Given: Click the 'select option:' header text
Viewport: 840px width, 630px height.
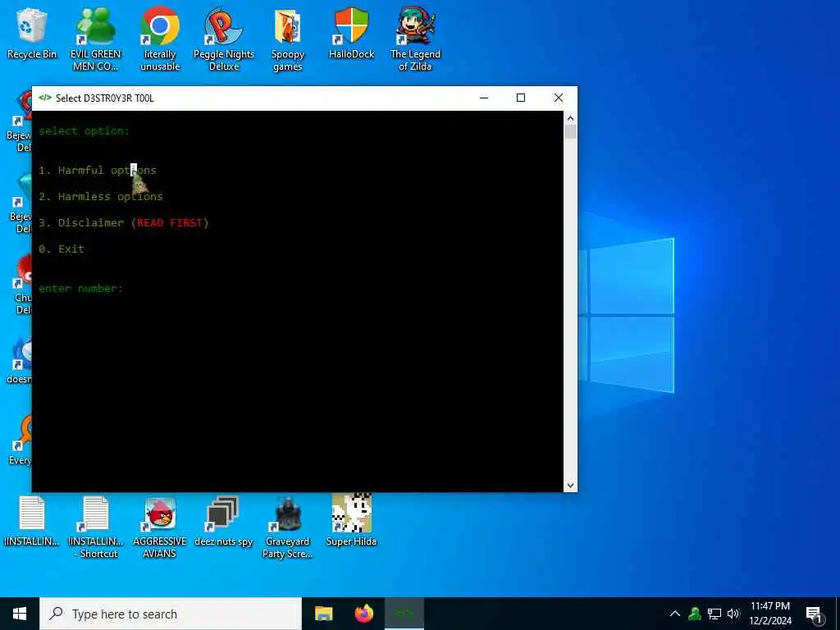Looking at the screenshot, I should pos(84,130).
